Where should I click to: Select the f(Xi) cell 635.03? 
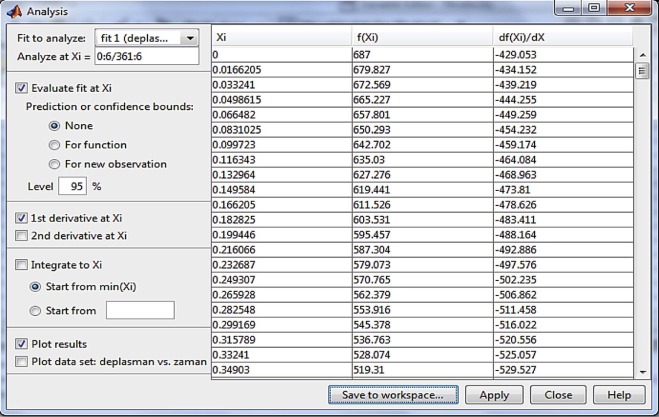click(x=422, y=160)
